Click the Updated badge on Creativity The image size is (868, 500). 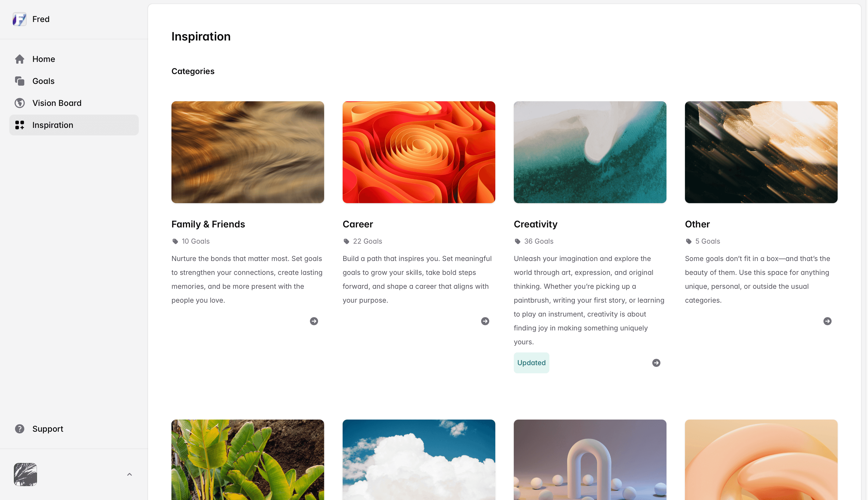pos(531,363)
